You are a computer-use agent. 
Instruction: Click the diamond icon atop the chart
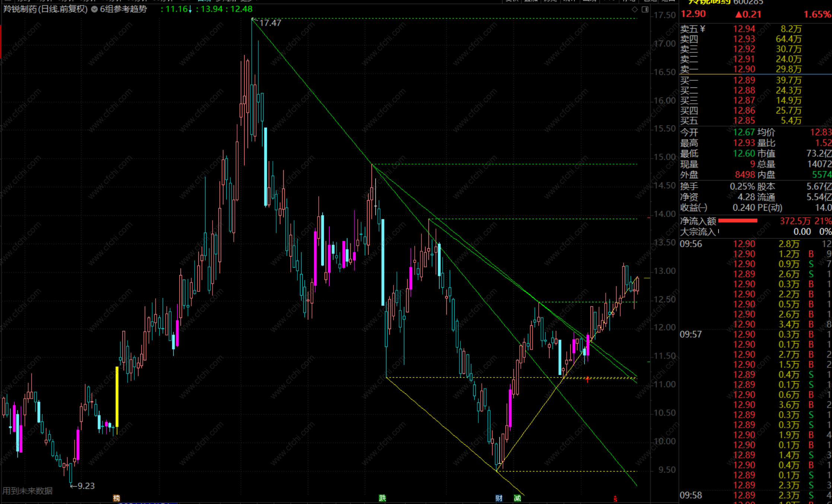[635, 10]
